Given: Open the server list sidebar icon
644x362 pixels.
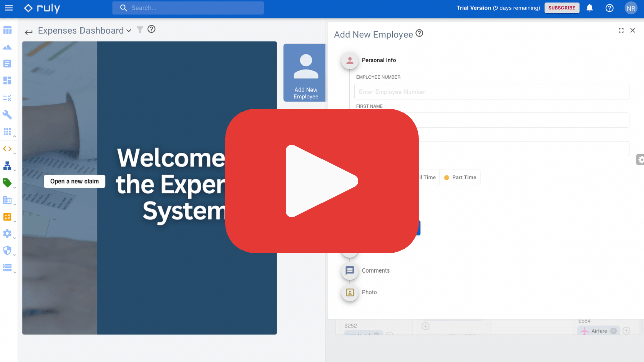Looking at the screenshot, I should point(7,267).
